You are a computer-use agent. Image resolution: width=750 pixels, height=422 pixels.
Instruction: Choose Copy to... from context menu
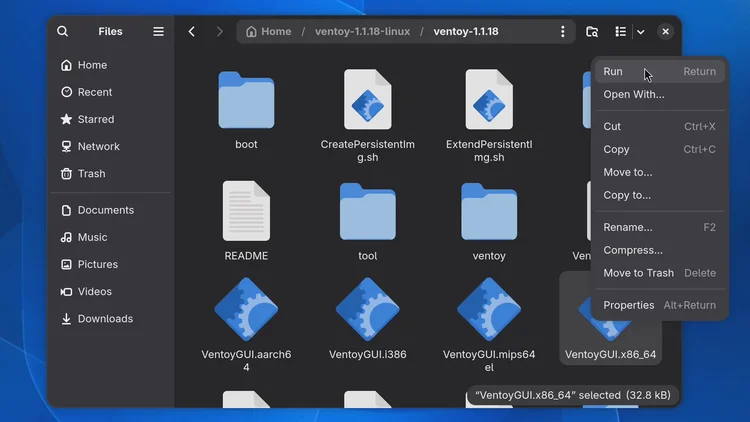pyautogui.click(x=660, y=195)
